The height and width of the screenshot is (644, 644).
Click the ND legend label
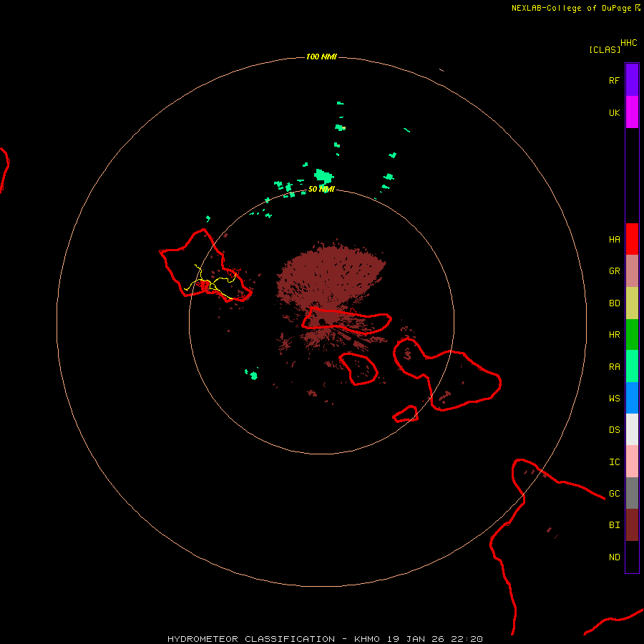click(x=614, y=557)
